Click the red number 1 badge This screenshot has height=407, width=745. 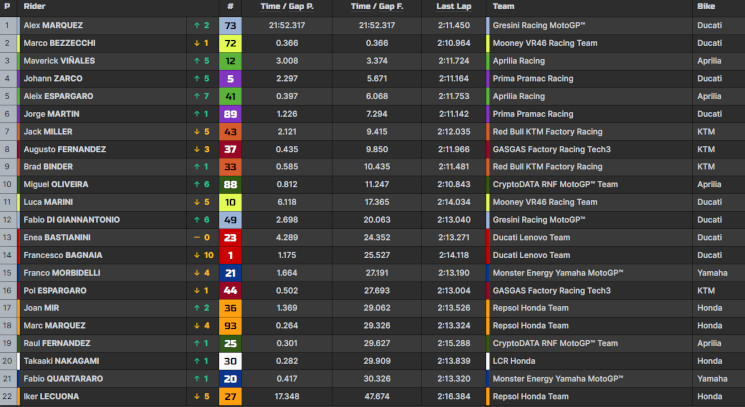[230, 255]
